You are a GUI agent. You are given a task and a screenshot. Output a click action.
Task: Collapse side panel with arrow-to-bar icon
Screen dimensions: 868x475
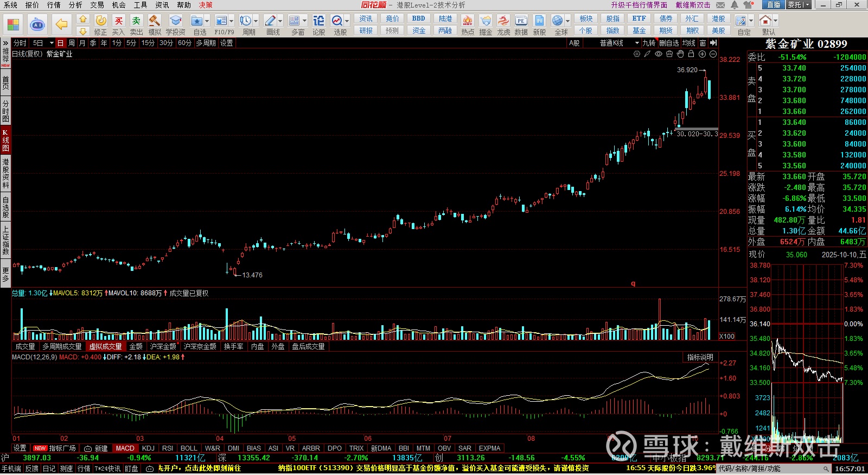pyautogui.click(x=713, y=43)
